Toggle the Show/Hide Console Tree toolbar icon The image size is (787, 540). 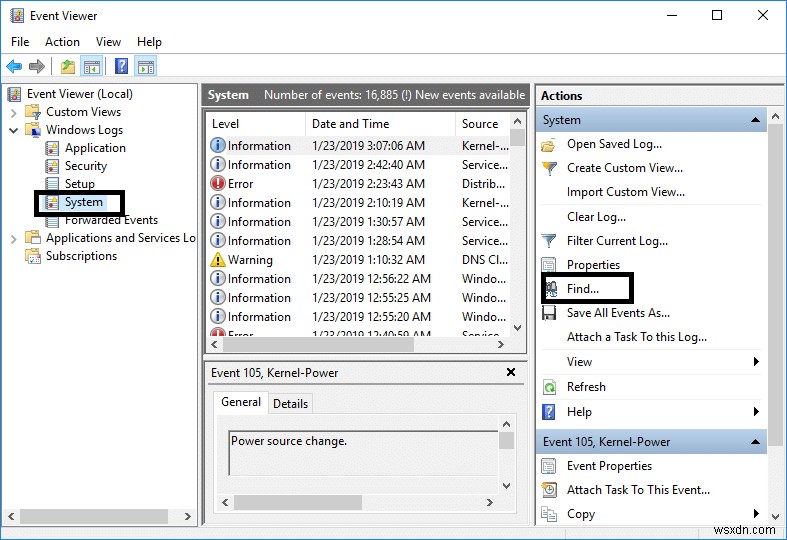pyautogui.click(x=92, y=66)
